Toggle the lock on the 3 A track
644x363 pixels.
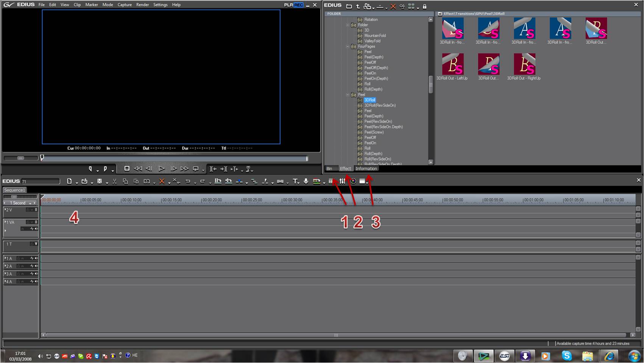pyautogui.click(x=18, y=274)
